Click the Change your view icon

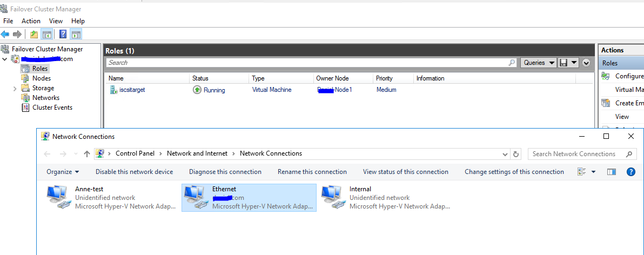point(581,172)
